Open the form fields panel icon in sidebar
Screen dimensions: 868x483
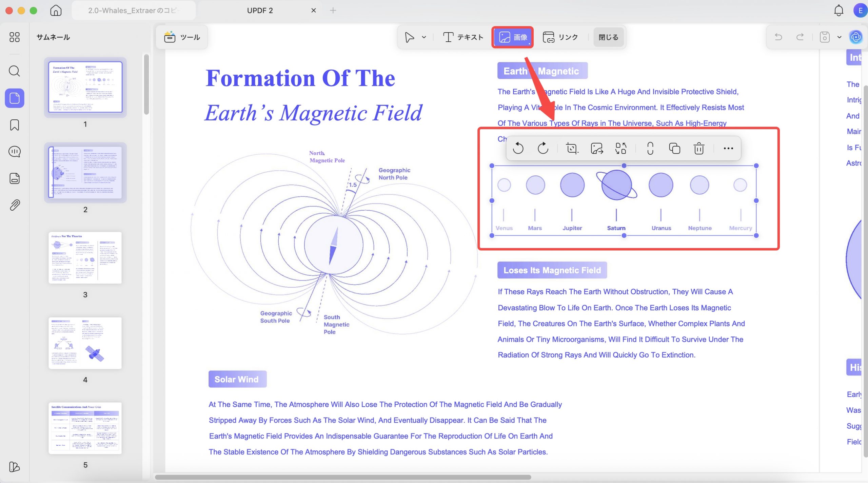pos(14,178)
